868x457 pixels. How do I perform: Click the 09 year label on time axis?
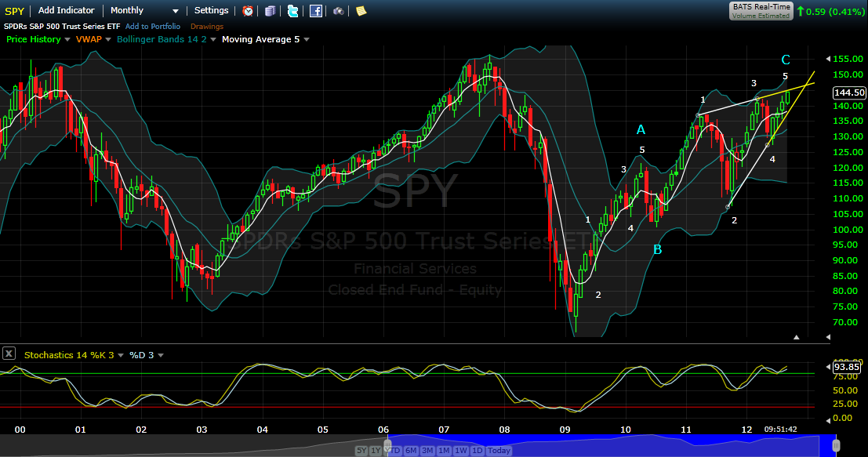[x=565, y=430]
